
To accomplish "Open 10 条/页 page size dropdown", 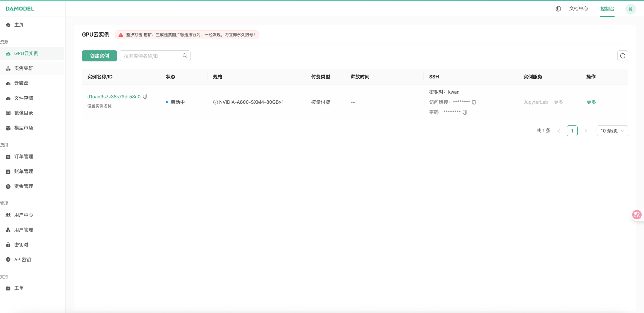I will (612, 131).
